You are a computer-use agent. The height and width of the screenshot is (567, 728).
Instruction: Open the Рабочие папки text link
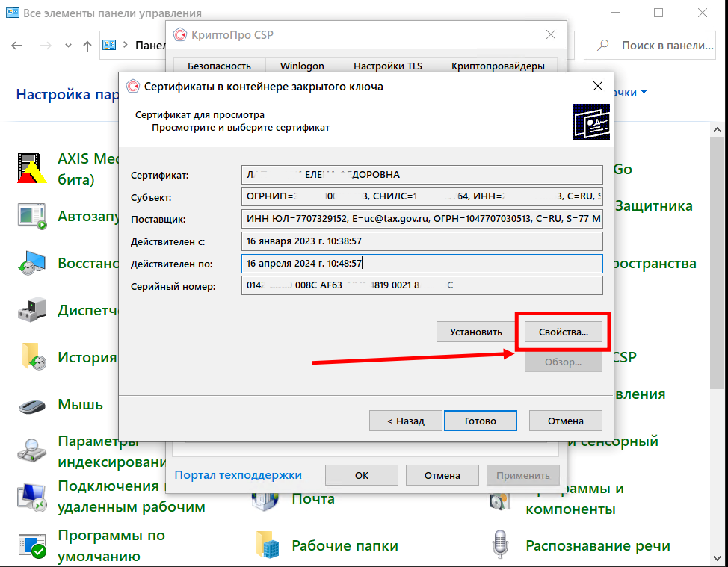pyautogui.click(x=345, y=545)
